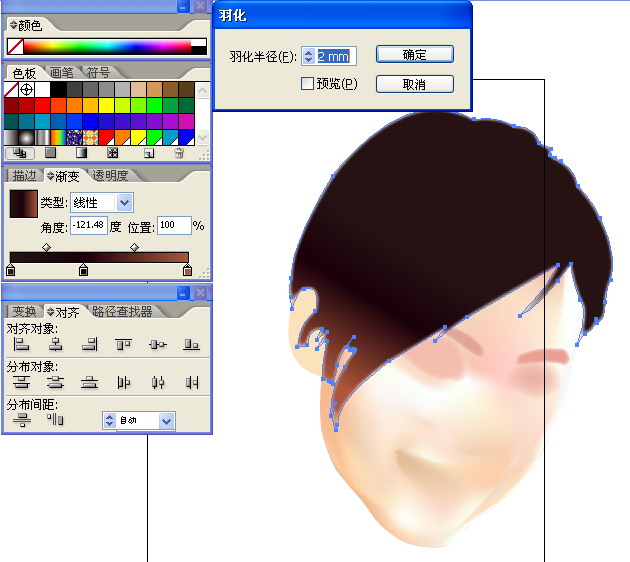Open the gradient 类型 dropdown
Viewport: 630px width, 562px height.
point(124,203)
